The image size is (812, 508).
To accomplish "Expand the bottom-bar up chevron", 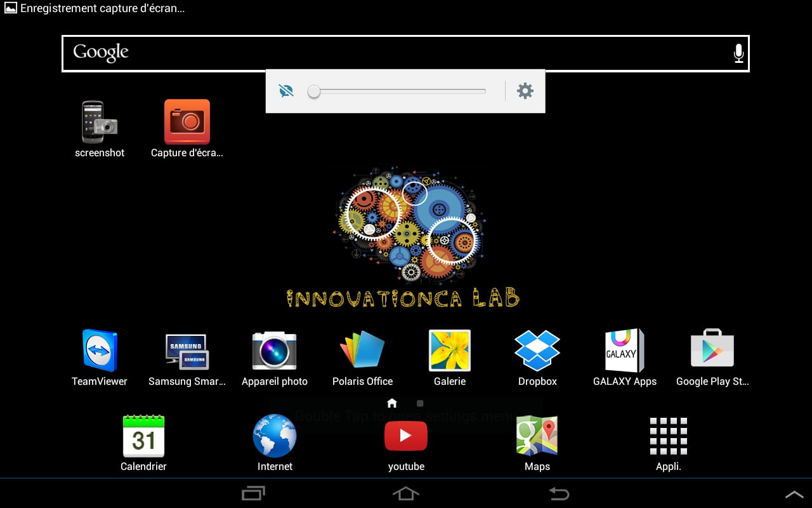I will [794, 494].
